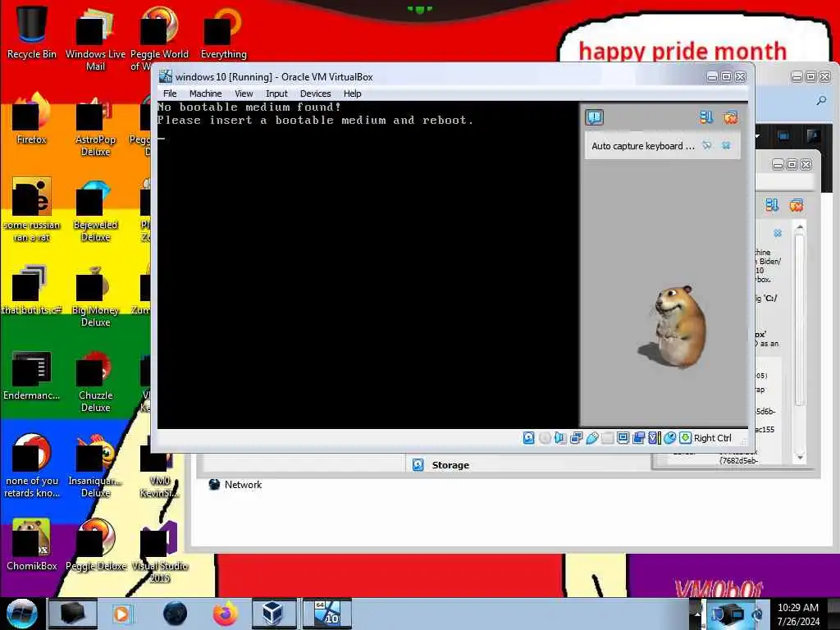Click the taskbar clock showing 10:29 AM

coord(798,614)
